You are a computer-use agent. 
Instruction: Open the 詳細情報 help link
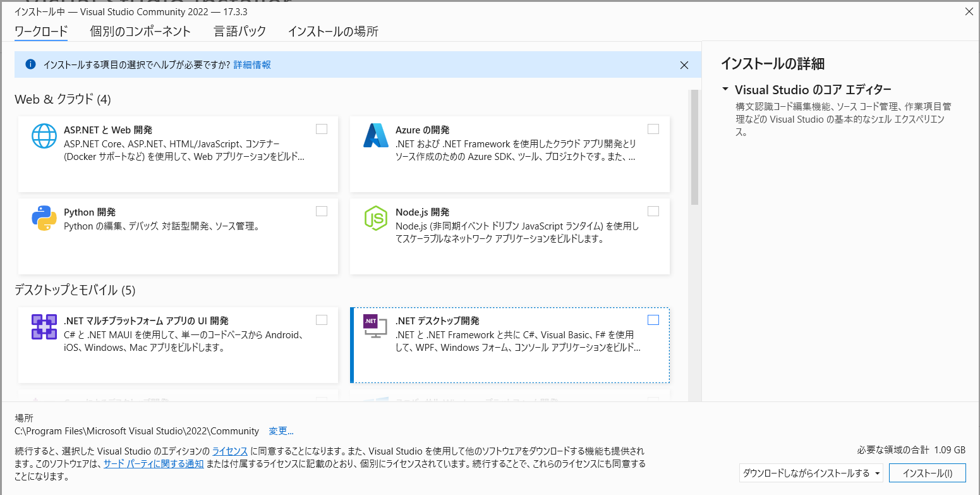tap(252, 64)
